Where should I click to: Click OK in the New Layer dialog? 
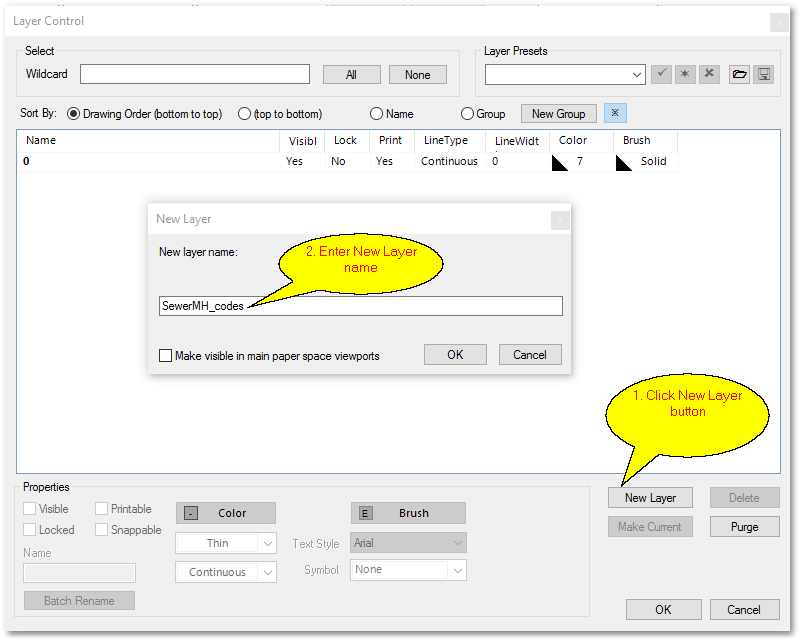click(x=455, y=354)
